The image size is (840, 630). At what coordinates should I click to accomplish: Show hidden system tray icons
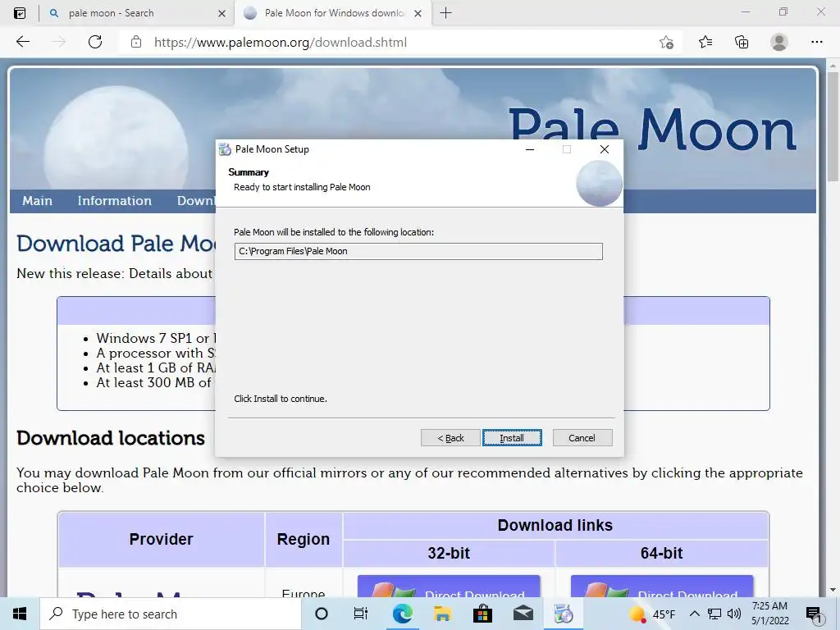tap(694, 614)
